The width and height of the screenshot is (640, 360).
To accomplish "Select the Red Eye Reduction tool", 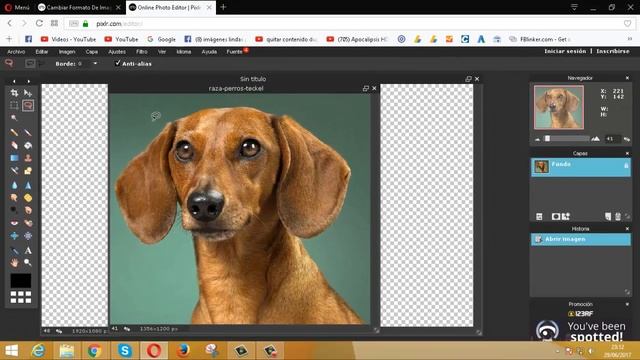I will pos(14,223).
